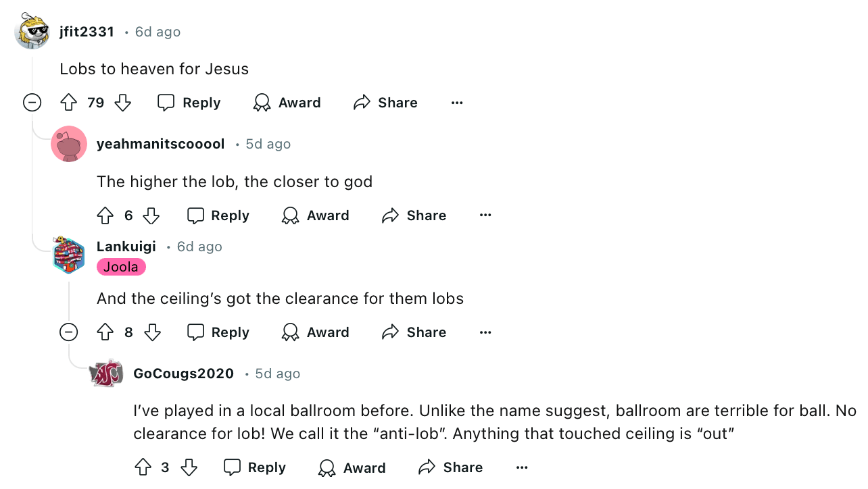868x489 pixels.
Task: Open GoCougs2020's username link
Action: (183, 374)
